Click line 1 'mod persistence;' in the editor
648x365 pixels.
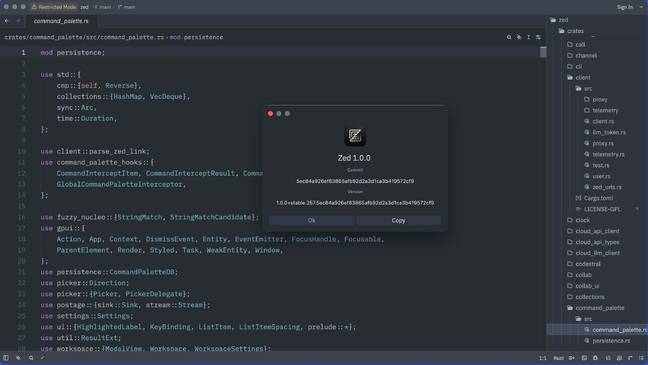coord(73,53)
